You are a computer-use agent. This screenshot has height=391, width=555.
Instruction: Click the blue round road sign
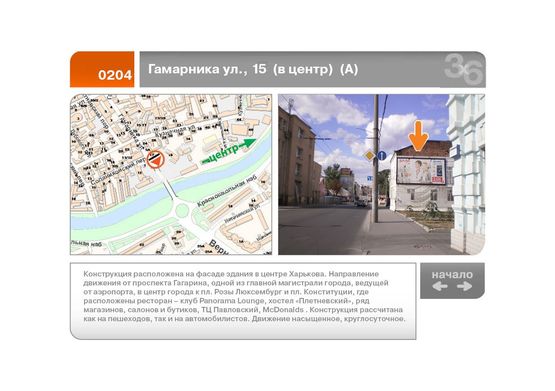pos(382,155)
